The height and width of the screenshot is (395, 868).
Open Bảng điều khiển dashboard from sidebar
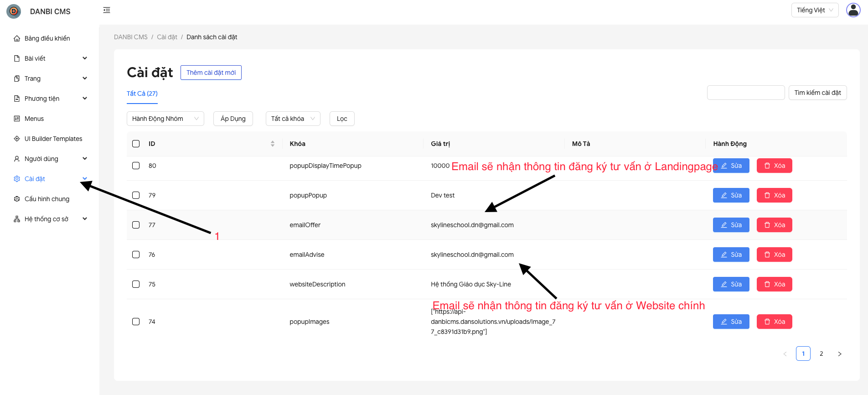coord(47,38)
